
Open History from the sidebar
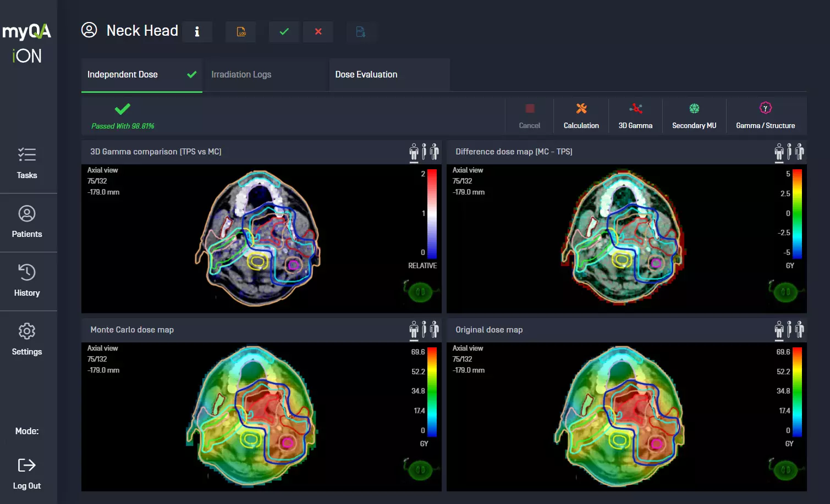(x=27, y=281)
